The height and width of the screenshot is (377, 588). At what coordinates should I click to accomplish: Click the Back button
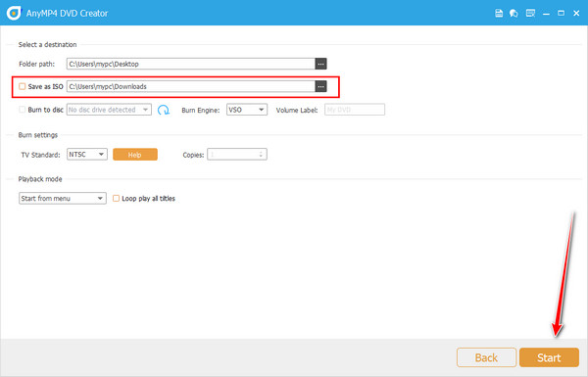click(x=486, y=357)
